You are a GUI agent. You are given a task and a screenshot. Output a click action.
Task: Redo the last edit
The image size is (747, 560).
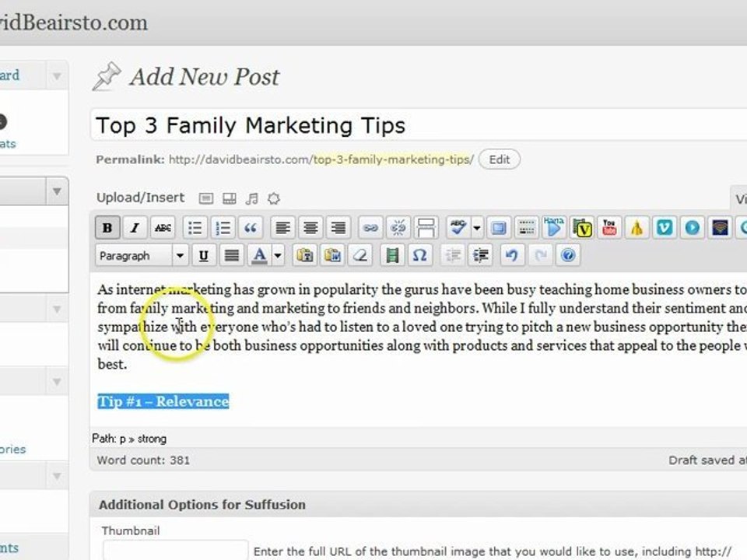540,256
